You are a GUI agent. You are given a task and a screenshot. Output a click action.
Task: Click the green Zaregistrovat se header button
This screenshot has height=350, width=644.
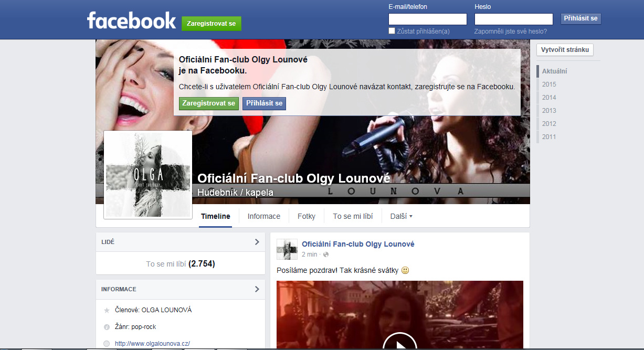(x=212, y=24)
